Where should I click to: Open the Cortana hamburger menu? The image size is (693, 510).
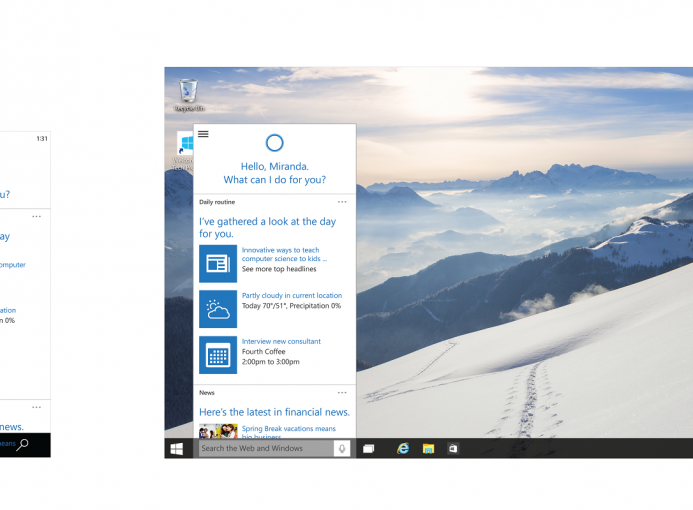pyautogui.click(x=203, y=134)
